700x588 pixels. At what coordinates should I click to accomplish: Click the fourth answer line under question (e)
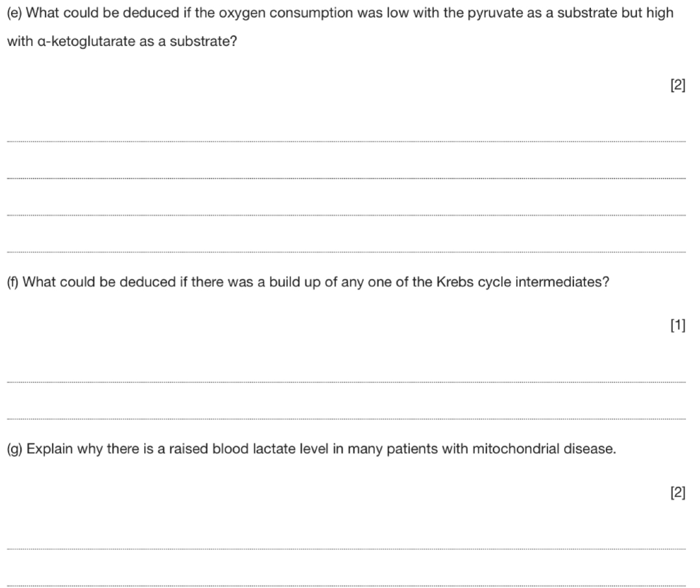coord(345,252)
